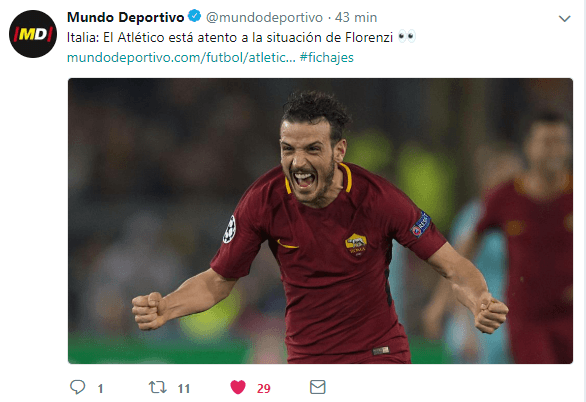Open the #fichajes hashtag
Viewport: 586px width, 402px height.
(x=327, y=58)
